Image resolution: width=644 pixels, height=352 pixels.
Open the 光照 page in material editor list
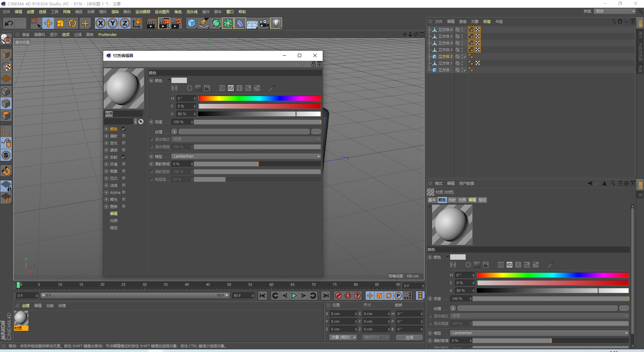point(114,221)
